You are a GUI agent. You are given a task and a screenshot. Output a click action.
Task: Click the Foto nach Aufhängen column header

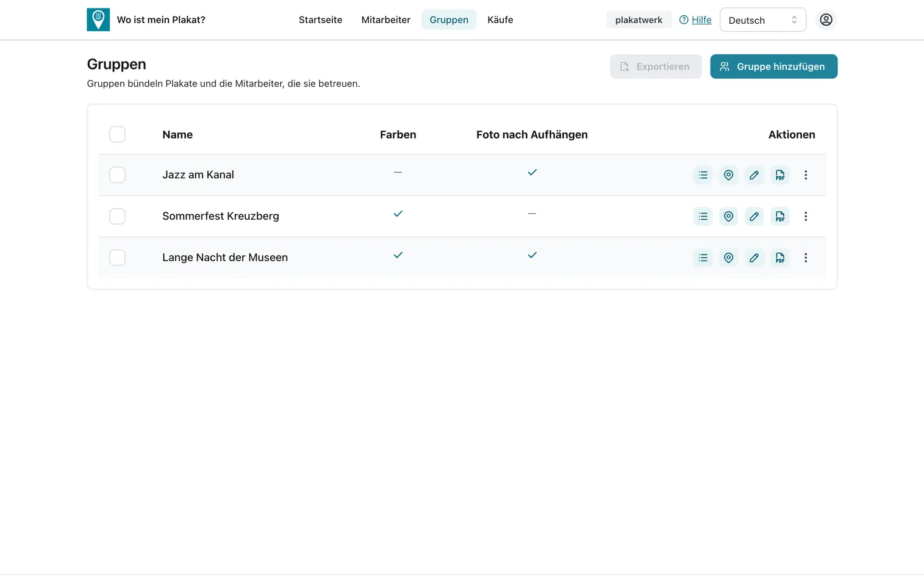[x=532, y=135]
